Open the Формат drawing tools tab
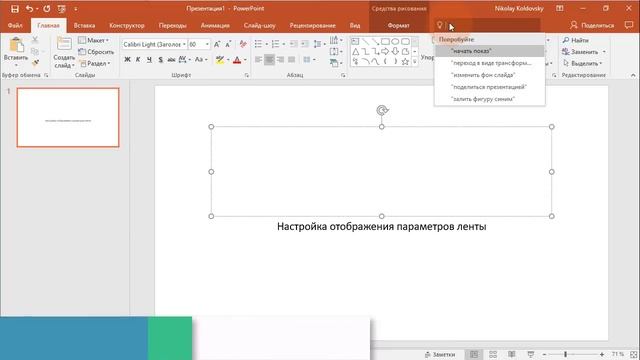 (398, 25)
